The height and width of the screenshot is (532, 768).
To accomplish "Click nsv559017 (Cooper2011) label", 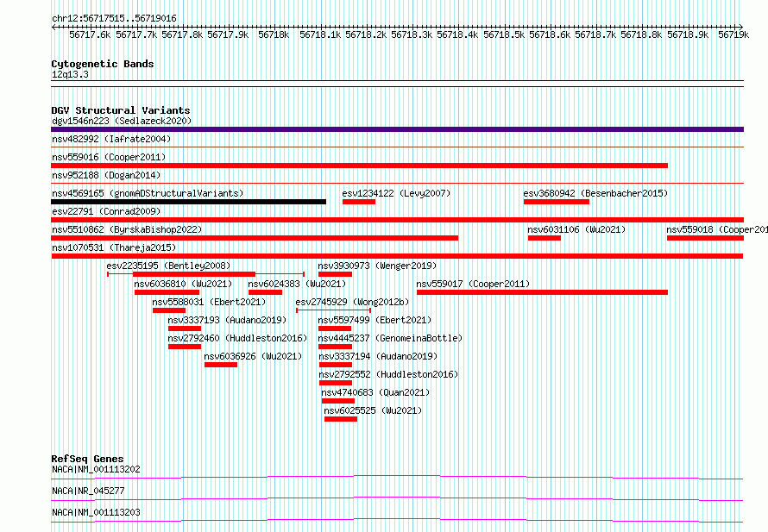I will (473, 284).
